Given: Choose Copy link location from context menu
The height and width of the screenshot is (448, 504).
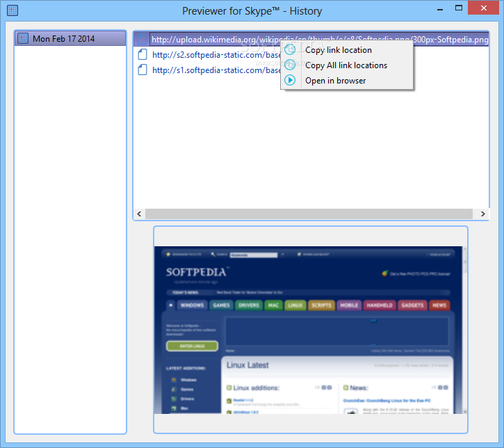Looking at the screenshot, I should 347,50.
